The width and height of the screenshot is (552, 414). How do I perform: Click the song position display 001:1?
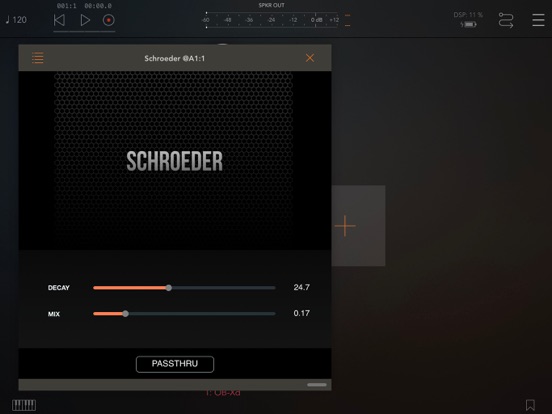coord(67,6)
